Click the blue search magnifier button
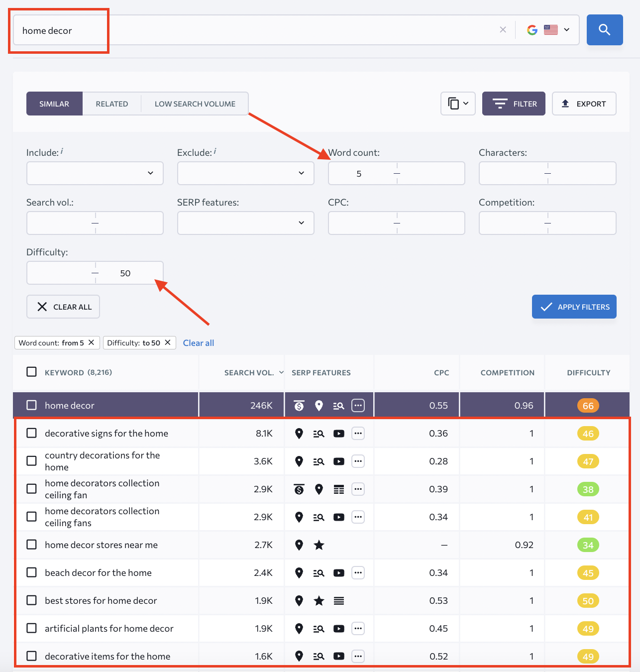Screen dimensions: 640x672 [605, 30]
